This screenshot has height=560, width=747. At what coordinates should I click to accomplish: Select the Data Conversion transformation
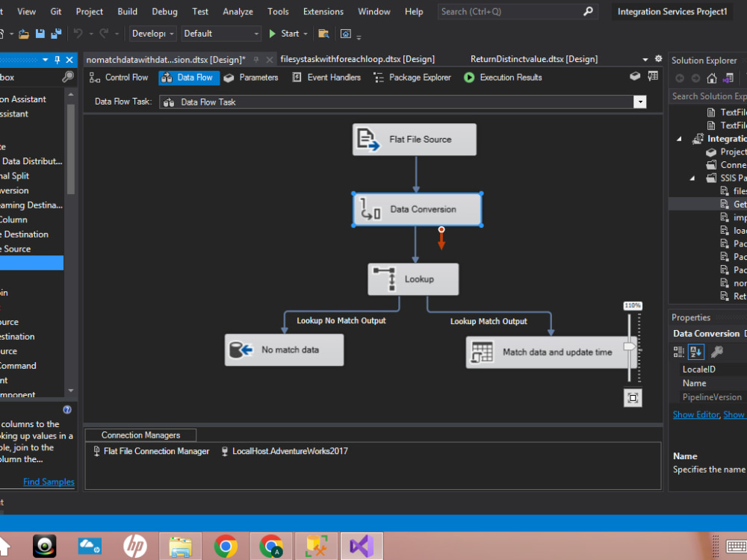(x=417, y=209)
